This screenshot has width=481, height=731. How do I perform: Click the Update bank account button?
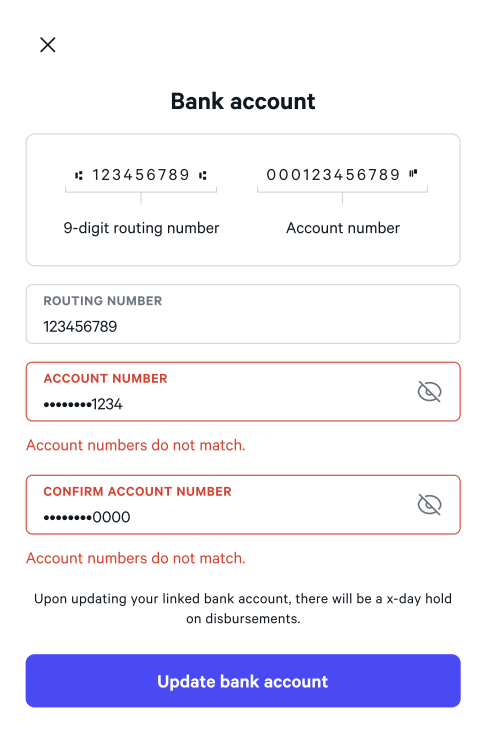pos(243,681)
